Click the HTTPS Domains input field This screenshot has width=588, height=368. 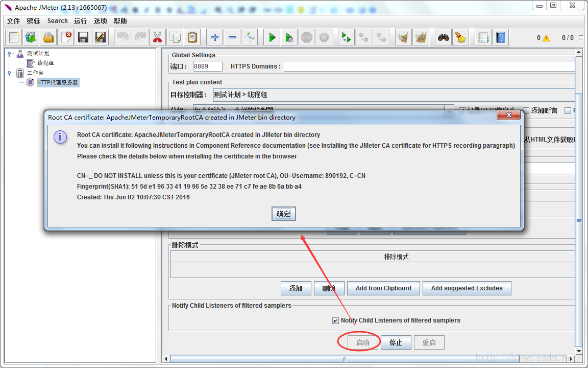pos(429,66)
